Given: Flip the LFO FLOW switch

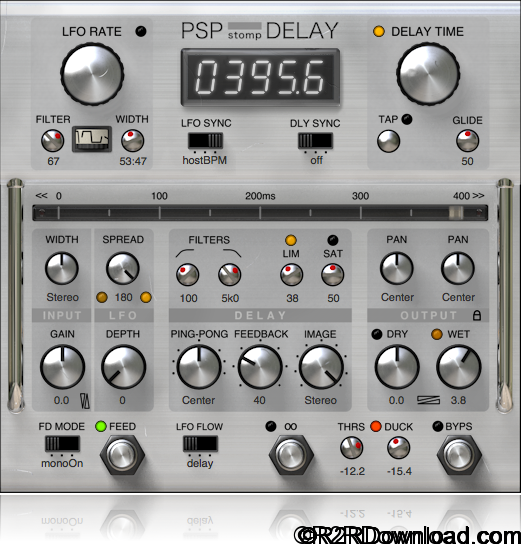Looking at the screenshot, I should 200,444.
